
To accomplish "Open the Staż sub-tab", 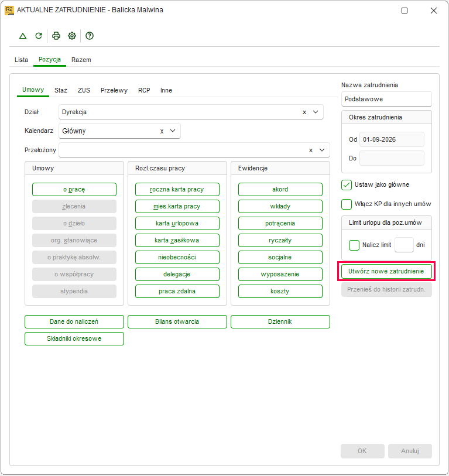I will pos(61,91).
